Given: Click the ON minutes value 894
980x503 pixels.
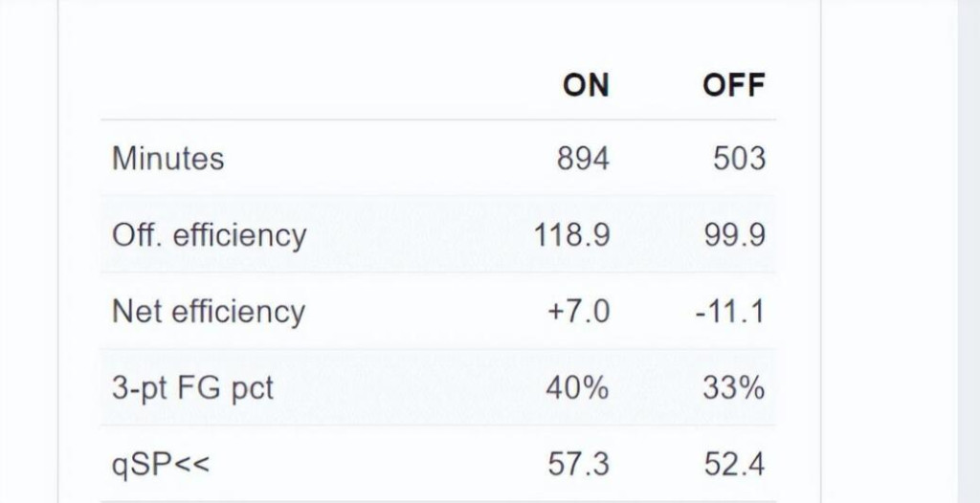Looking at the screenshot, I should coord(583,158).
